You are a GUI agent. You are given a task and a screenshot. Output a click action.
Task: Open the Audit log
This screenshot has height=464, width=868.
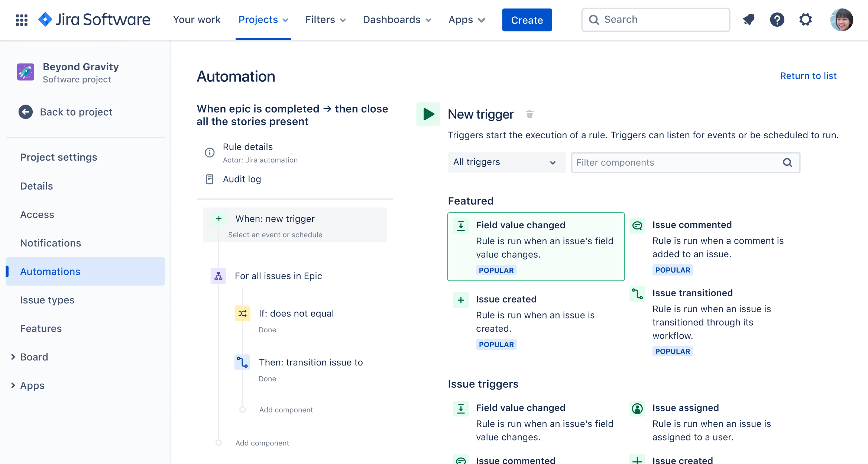coord(242,179)
